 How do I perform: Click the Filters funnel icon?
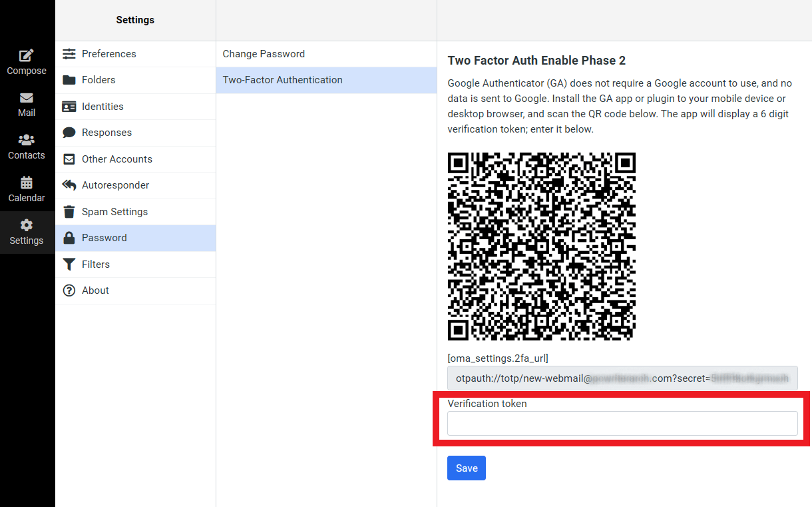(69, 264)
